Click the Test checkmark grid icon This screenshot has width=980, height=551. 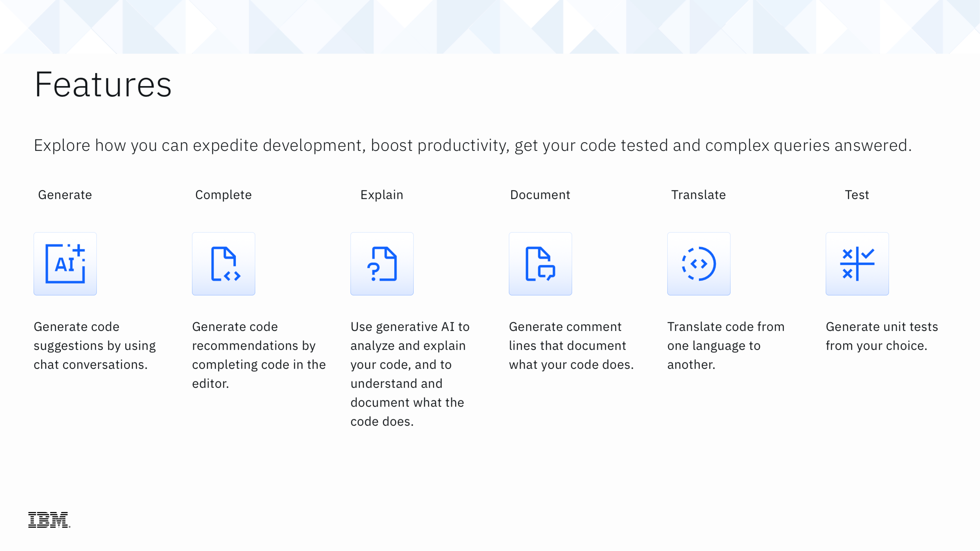click(x=857, y=263)
